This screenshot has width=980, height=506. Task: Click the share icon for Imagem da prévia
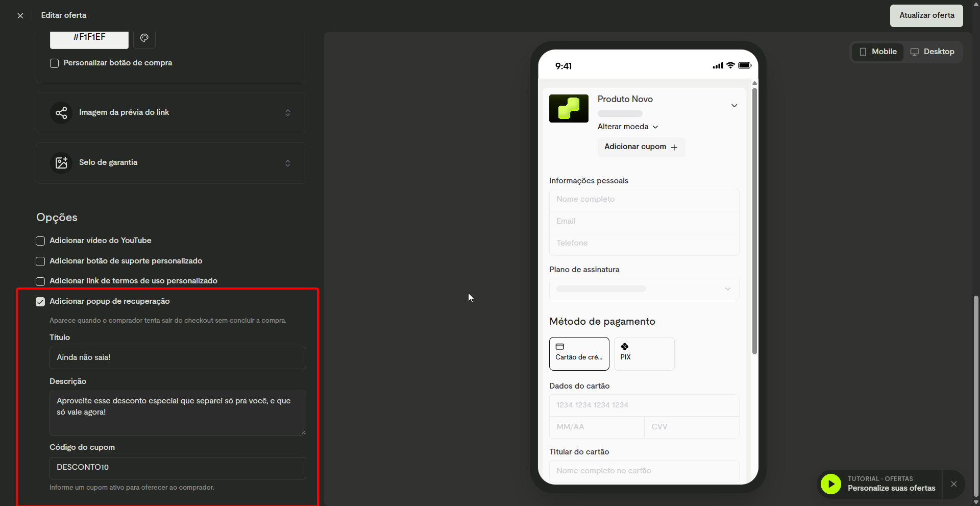tap(61, 113)
